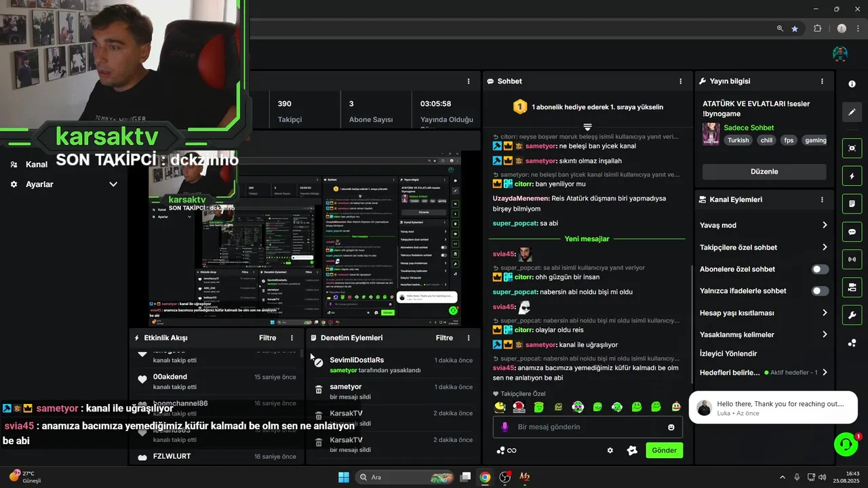This screenshot has height=488, width=868.
Task: Toggle Abonelere özel sohbet switch
Action: 820,269
